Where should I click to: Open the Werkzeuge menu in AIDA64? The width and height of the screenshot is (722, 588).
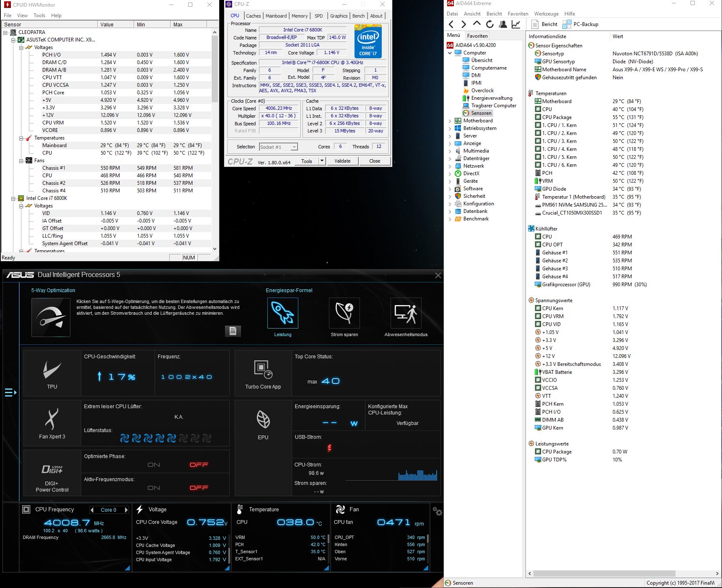coord(546,14)
